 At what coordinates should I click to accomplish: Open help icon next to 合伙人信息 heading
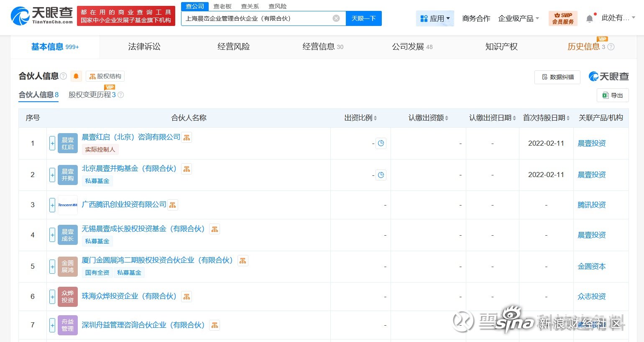[64, 76]
